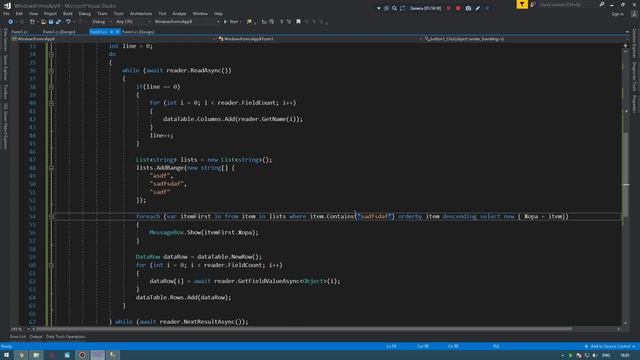Viewport: 640px width, 360px height.
Task: Click Add to Source Control in status bar
Action: coord(610,347)
